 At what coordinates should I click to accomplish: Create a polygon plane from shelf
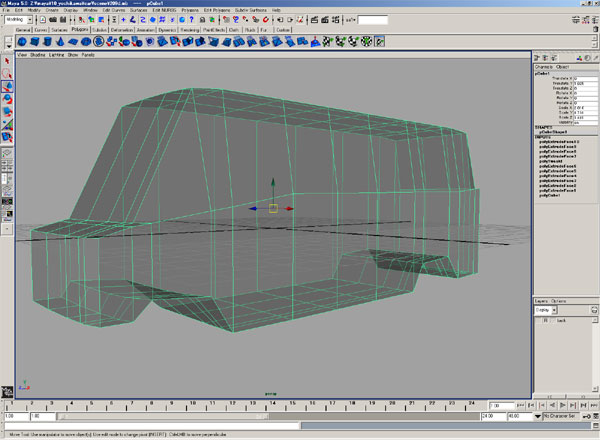click(73, 41)
